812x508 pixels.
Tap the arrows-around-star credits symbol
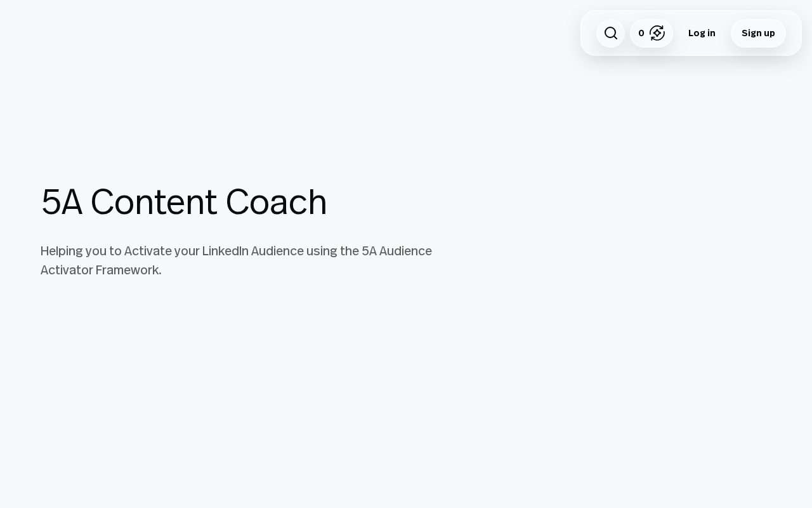point(657,33)
